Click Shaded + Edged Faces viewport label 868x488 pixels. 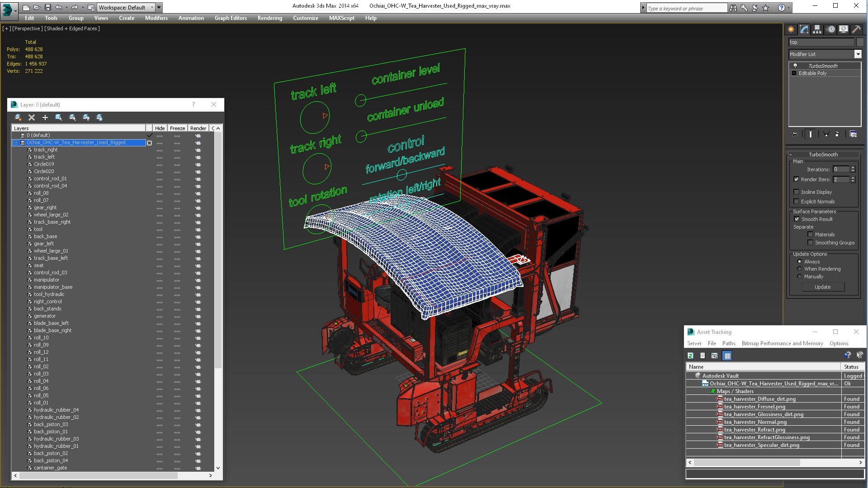tap(72, 28)
